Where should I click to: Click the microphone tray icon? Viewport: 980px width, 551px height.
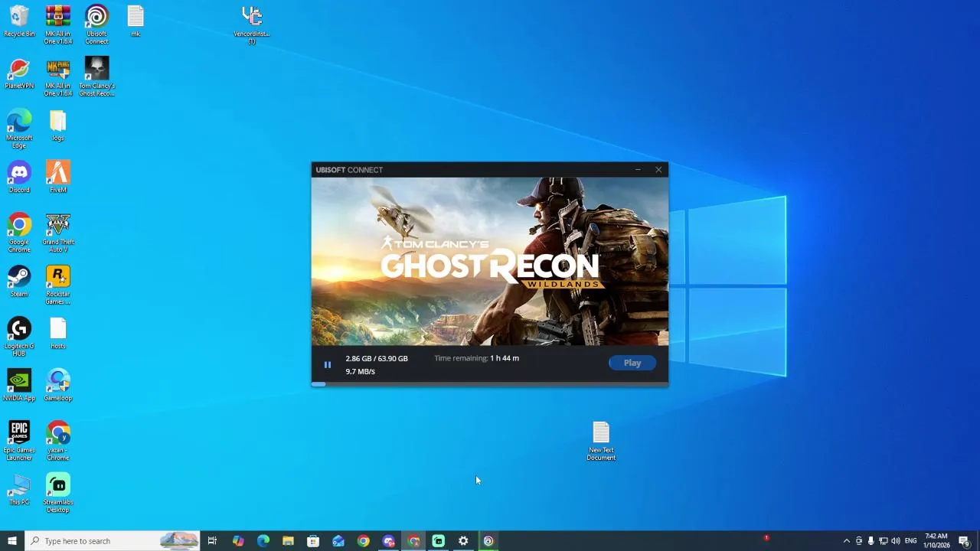coord(871,541)
